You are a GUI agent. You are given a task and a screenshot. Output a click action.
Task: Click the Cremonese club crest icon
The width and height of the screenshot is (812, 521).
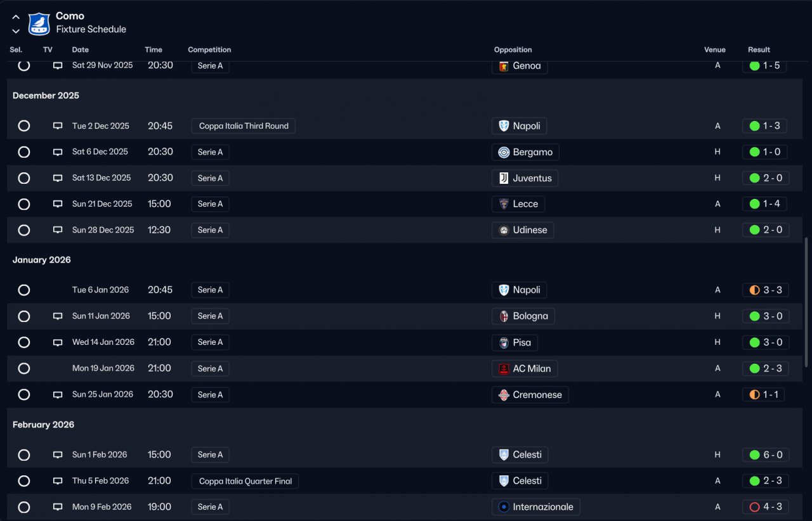[x=504, y=395]
